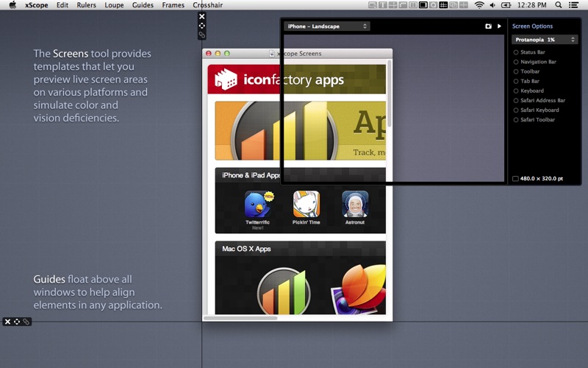Expand the Protanopia vision simulation dropdown

click(x=545, y=40)
